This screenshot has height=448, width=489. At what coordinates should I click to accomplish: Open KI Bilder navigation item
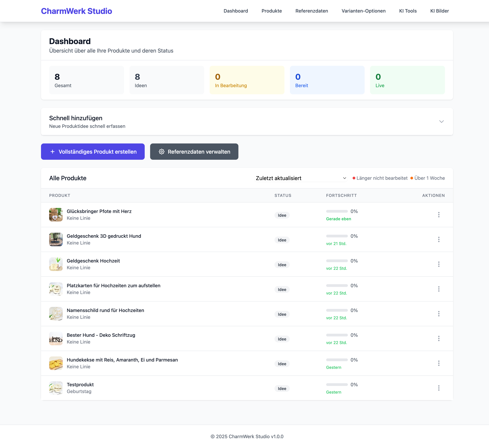[439, 11]
